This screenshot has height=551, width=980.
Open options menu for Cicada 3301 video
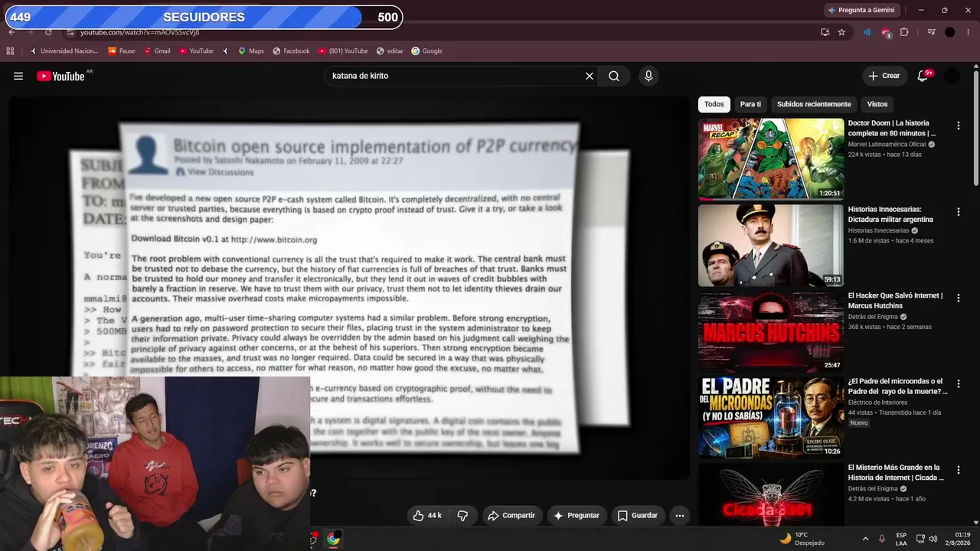coord(959,470)
